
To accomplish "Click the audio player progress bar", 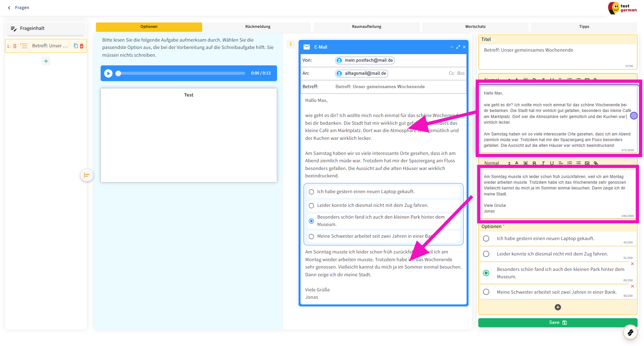I will [181, 73].
